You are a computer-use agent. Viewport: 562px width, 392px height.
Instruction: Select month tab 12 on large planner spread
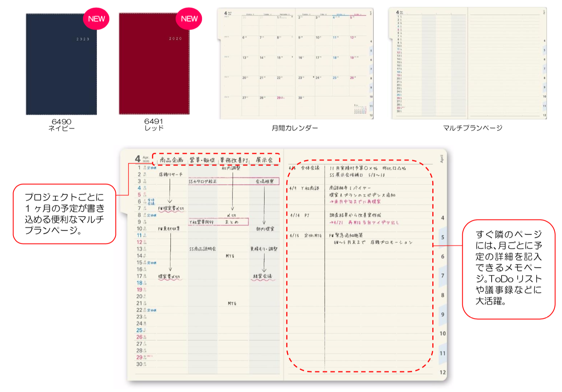(x=443, y=372)
